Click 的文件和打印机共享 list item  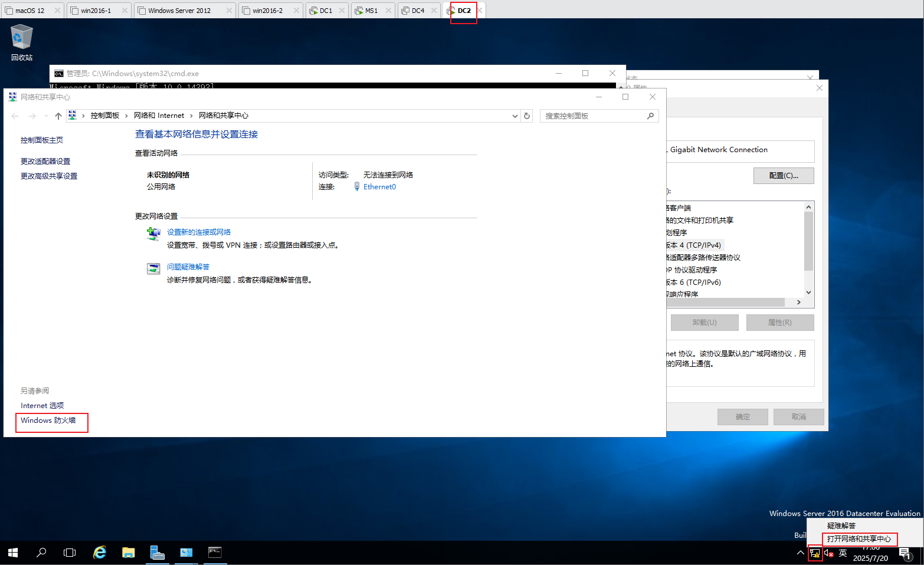coord(700,221)
